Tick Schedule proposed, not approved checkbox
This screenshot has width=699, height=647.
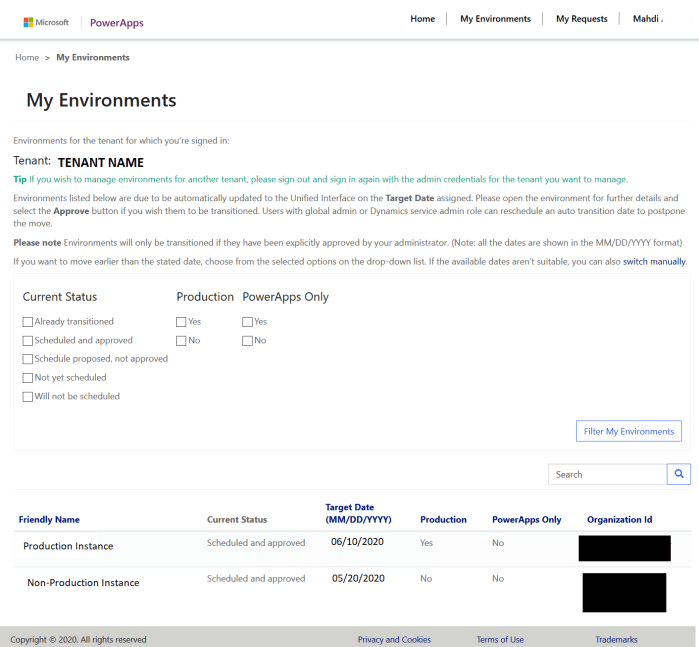click(x=28, y=359)
